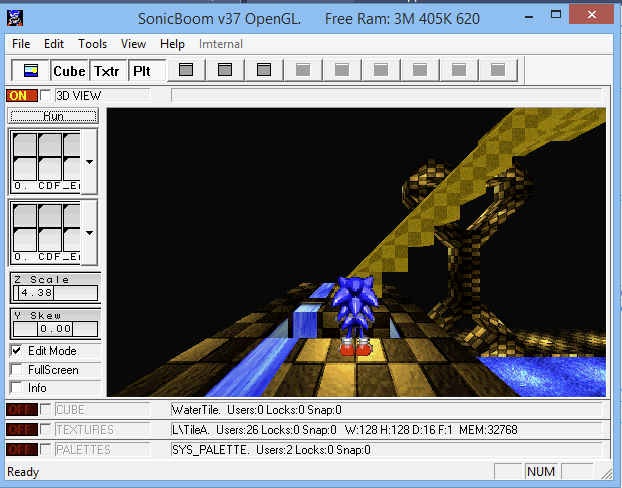Click the last greyed-out window toolbar icon
Viewport: 622px width, 488px height.
498,70
